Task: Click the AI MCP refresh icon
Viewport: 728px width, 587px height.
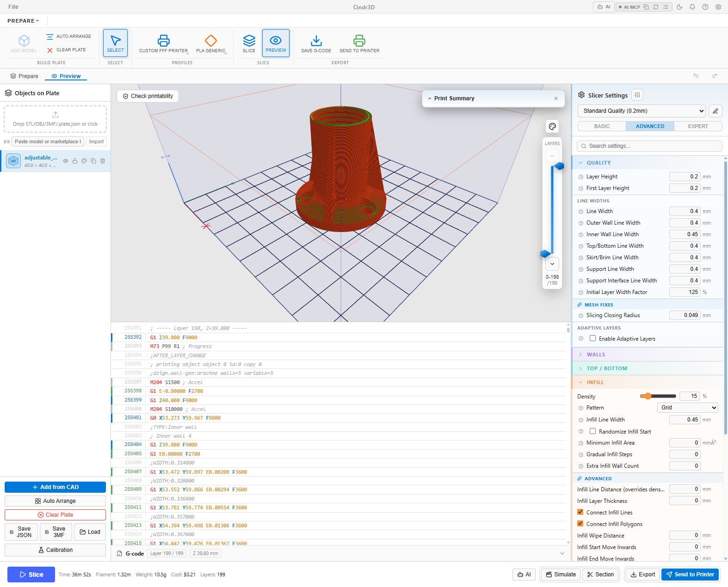Action: [656, 7]
